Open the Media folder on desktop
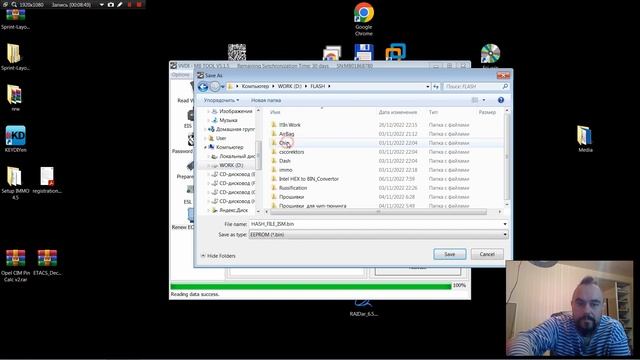 point(585,139)
